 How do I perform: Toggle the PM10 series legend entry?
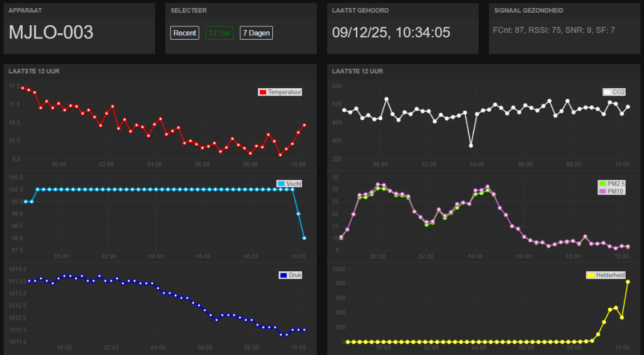[x=615, y=191]
